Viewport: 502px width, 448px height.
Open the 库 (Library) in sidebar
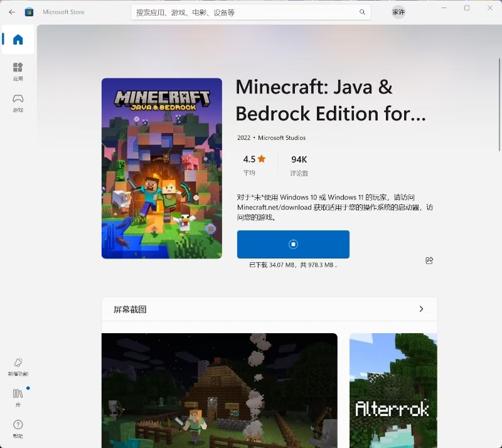18,398
